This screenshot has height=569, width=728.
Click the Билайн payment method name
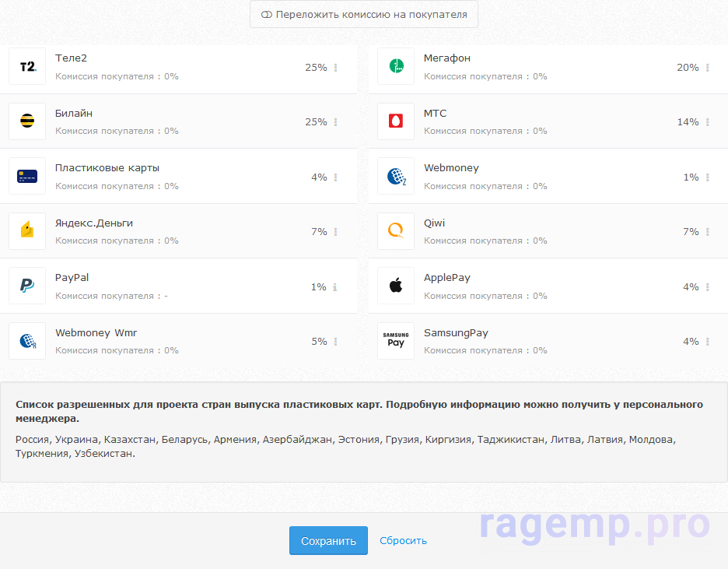point(74,113)
